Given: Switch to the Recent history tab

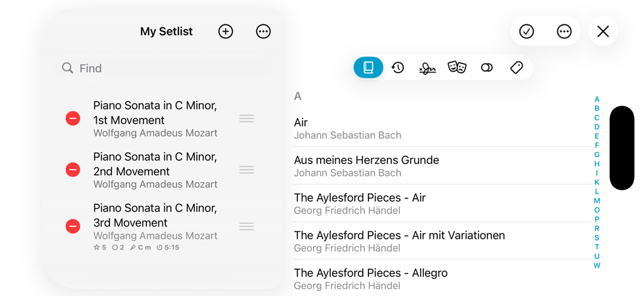Looking at the screenshot, I should point(397,67).
